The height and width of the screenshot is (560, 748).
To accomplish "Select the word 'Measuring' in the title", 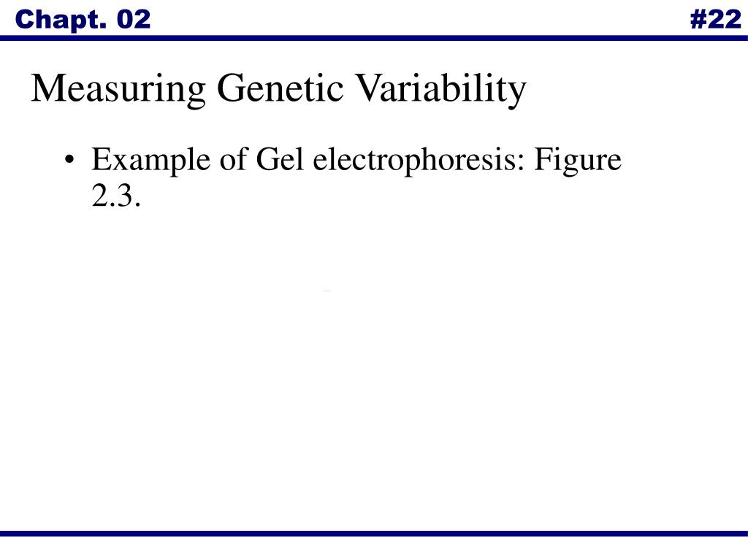I will (119, 89).
